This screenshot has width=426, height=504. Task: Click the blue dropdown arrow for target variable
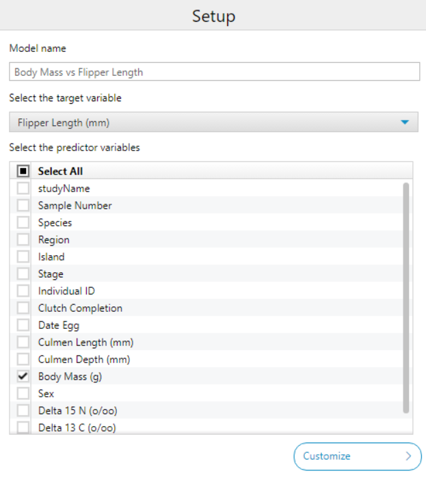click(x=405, y=123)
